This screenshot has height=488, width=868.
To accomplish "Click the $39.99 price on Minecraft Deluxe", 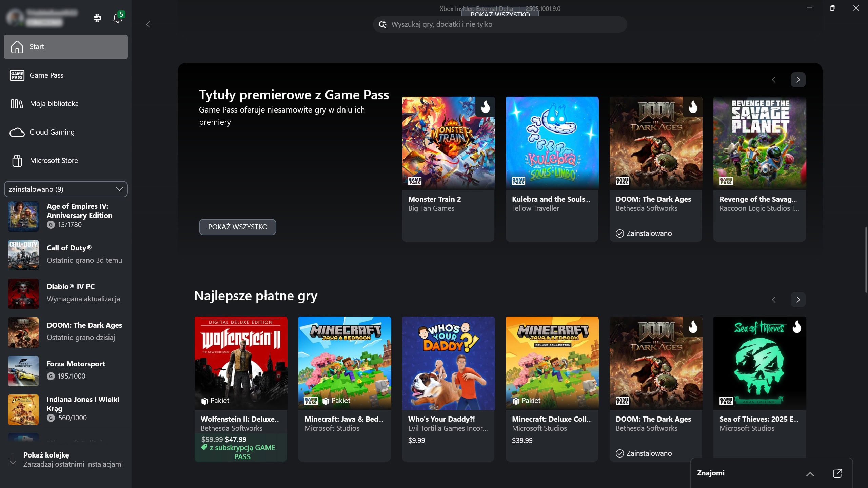I will click(x=522, y=441).
